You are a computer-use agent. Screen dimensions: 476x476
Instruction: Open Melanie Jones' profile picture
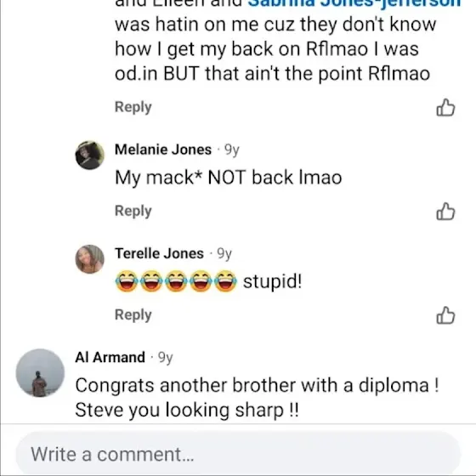click(89, 155)
